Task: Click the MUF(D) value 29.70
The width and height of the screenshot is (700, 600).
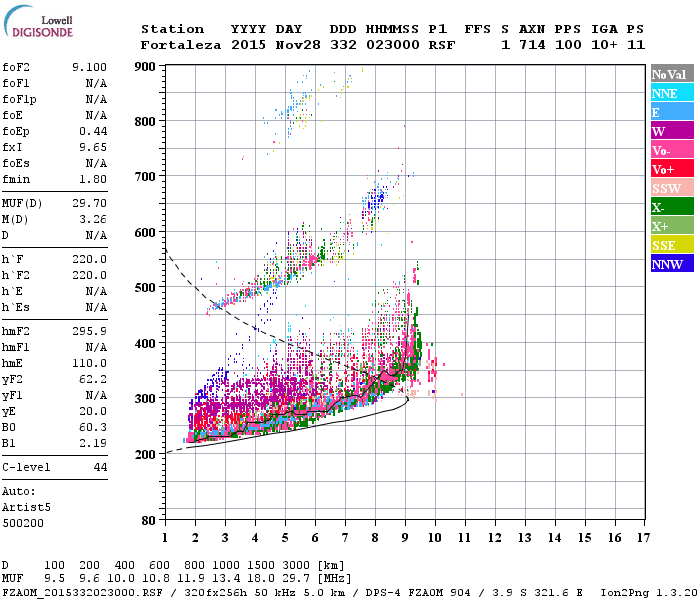Action: pyautogui.click(x=89, y=203)
